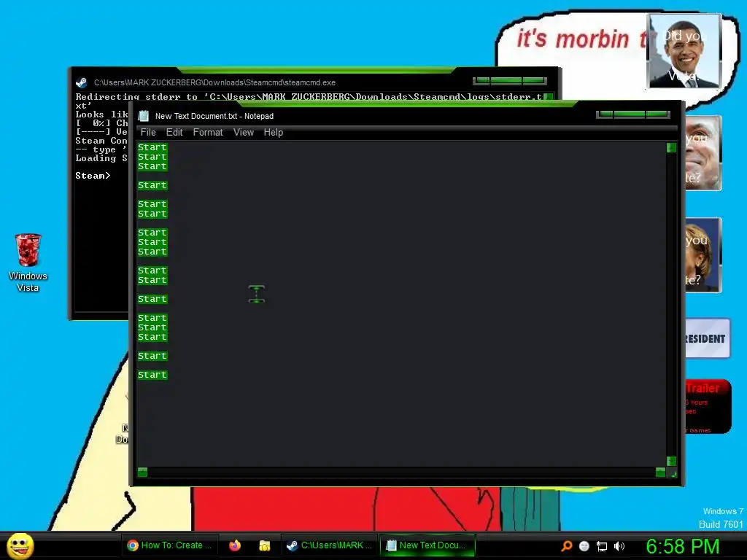747x560 pixels.
Task: Open the Help menu in Notepad
Action: tap(274, 133)
